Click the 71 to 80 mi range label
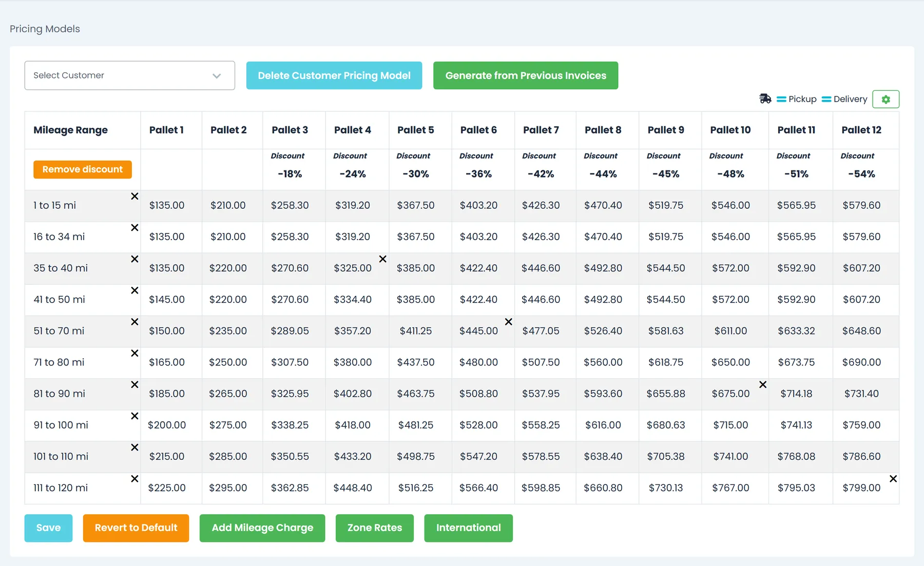Viewport: 924px width, 566px height. click(x=59, y=362)
